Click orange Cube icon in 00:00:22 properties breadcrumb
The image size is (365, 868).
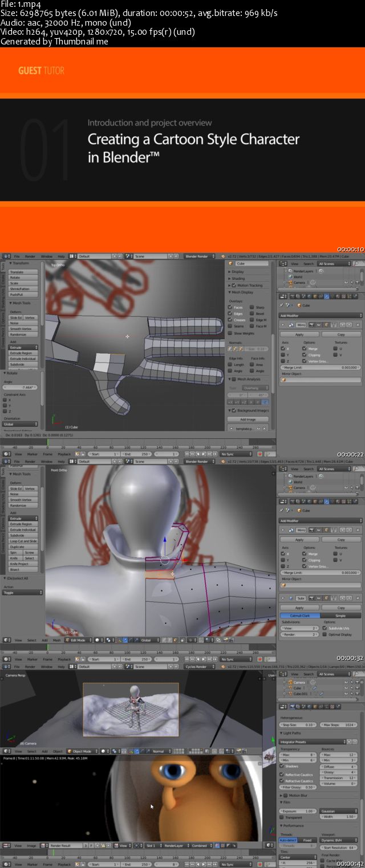(x=299, y=305)
